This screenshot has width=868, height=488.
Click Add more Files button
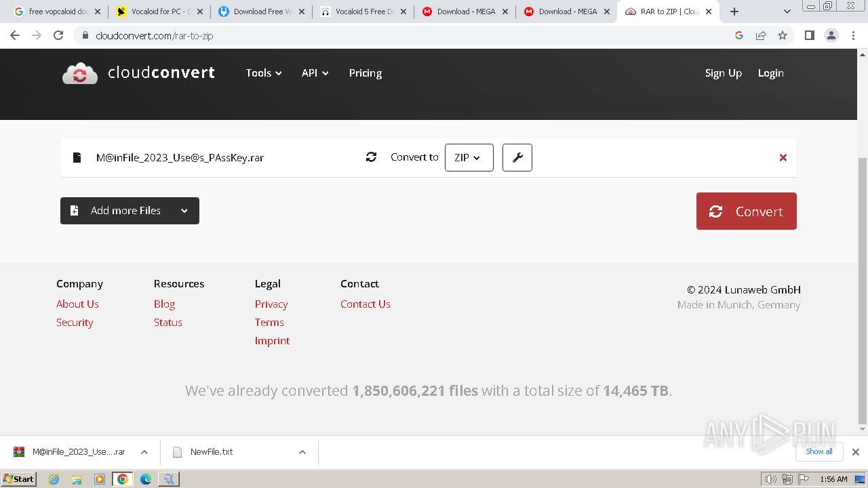tap(130, 211)
